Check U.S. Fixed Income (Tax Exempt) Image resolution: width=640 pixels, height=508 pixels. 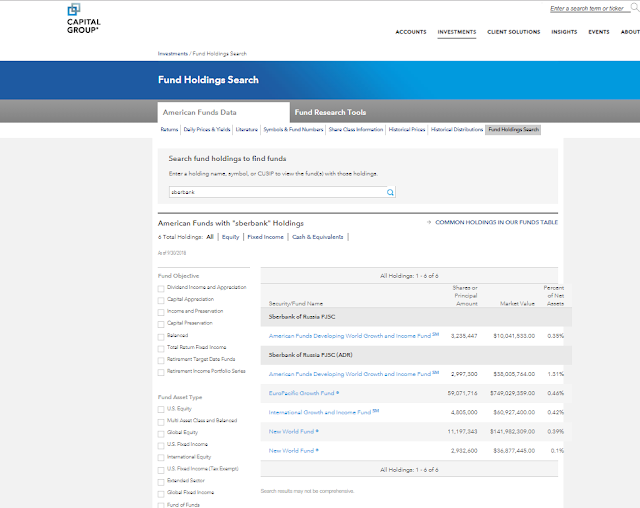(161, 470)
